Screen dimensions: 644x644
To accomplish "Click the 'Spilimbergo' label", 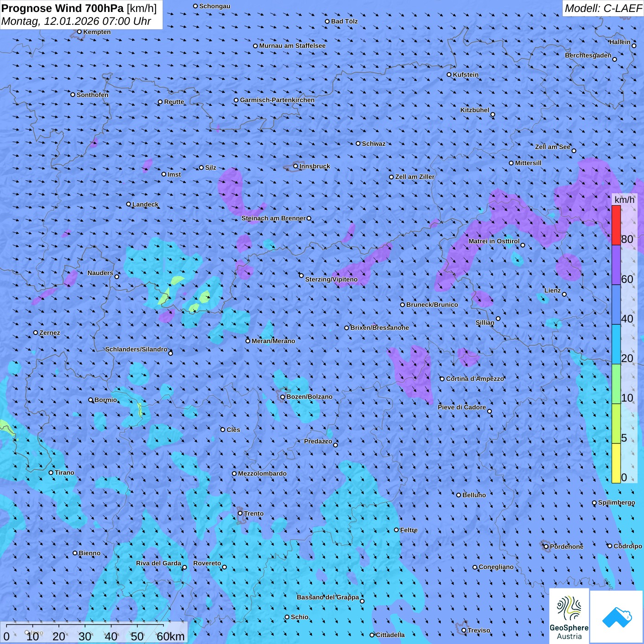I will [617, 502].
